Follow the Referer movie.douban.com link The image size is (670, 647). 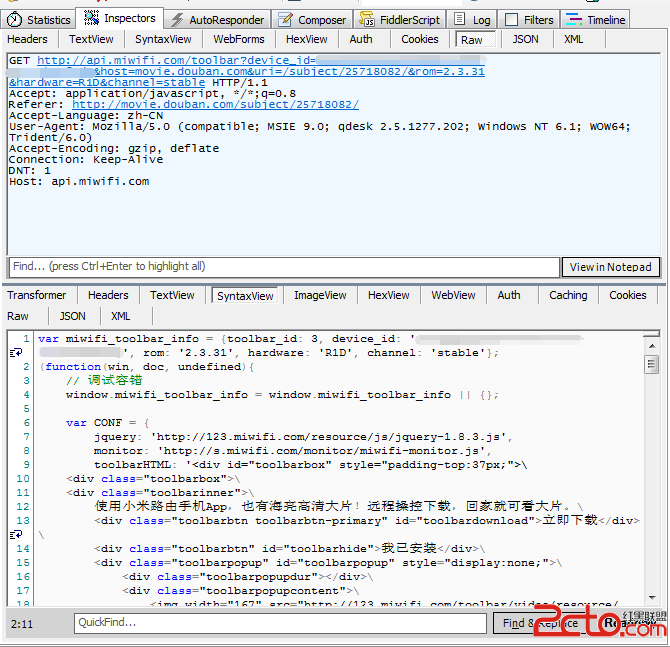[x=215, y=104]
